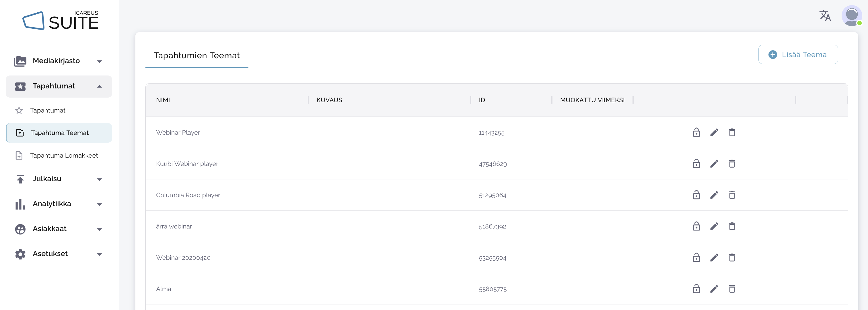Viewport: 868px width, 310px height.
Task: Click the language translate icon
Action: pos(825,15)
